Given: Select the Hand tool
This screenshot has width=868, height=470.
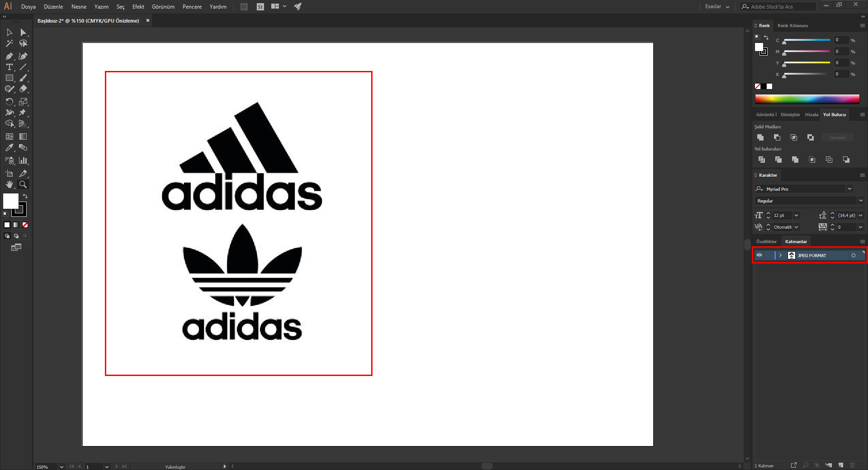Looking at the screenshot, I should (9, 184).
